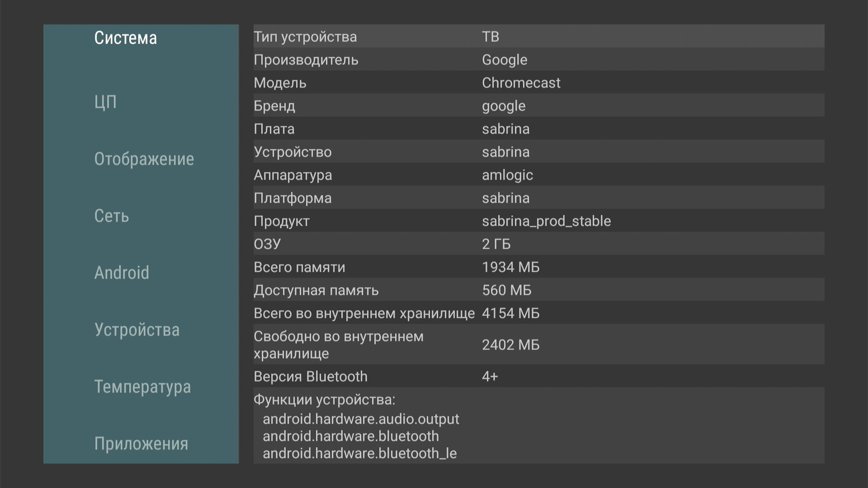This screenshot has width=868, height=488.
Task: Select Производитель Google row
Action: tap(538, 60)
